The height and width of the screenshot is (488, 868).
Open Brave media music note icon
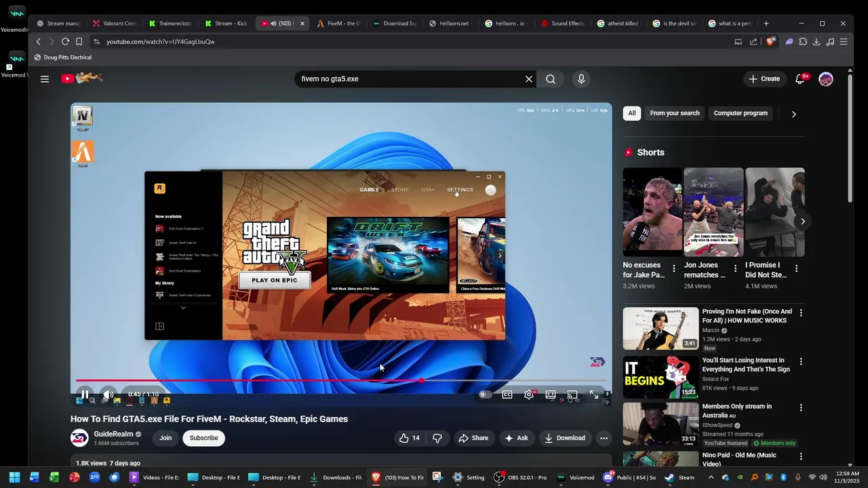coord(830,41)
